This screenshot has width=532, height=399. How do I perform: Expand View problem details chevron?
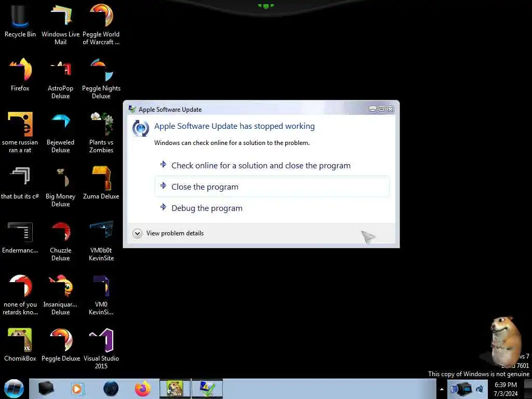137,233
